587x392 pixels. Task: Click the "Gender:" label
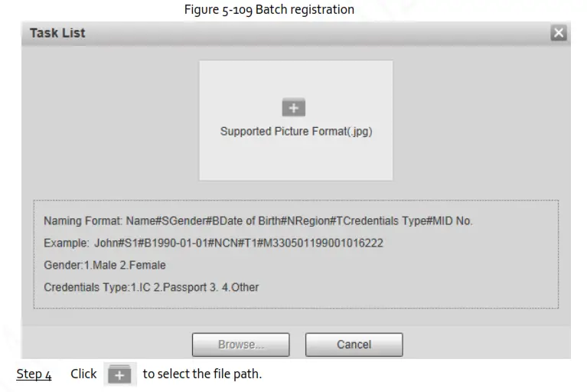tap(62, 265)
